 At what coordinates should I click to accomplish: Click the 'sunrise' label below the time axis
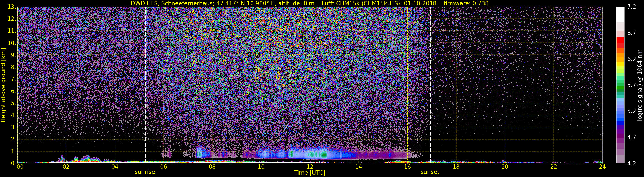coord(145,172)
